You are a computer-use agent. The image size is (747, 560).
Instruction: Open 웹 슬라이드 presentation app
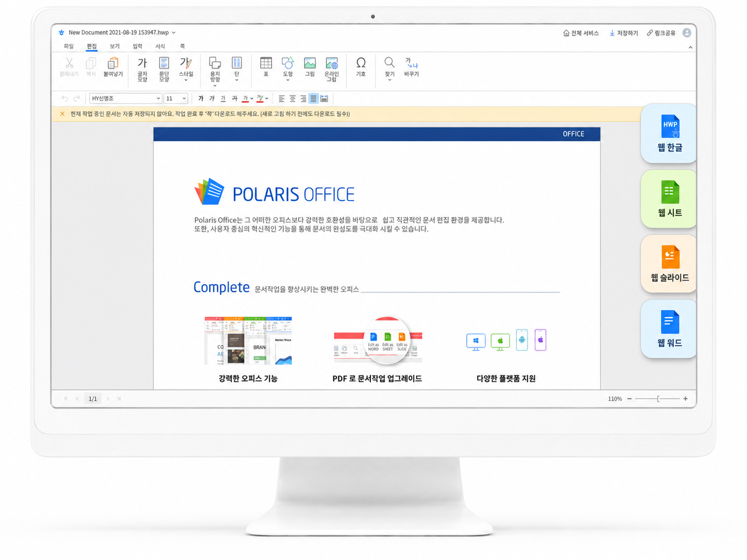[x=669, y=264]
